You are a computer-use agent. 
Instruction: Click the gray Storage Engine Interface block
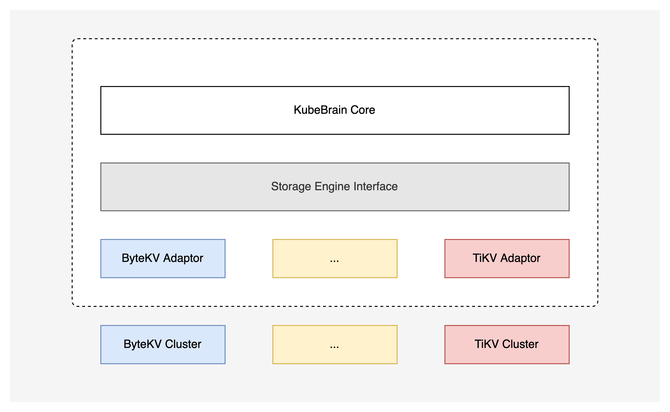pos(334,186)
